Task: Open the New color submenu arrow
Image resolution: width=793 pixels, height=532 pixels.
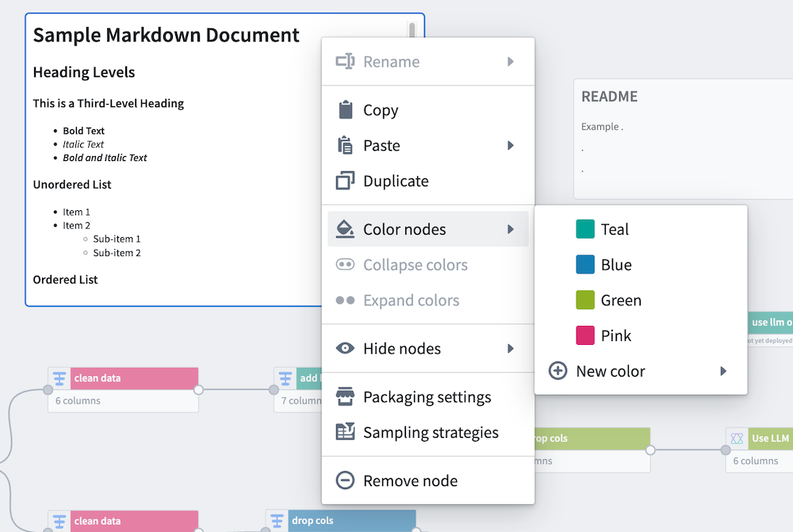Action: click(x=723, y=370)
